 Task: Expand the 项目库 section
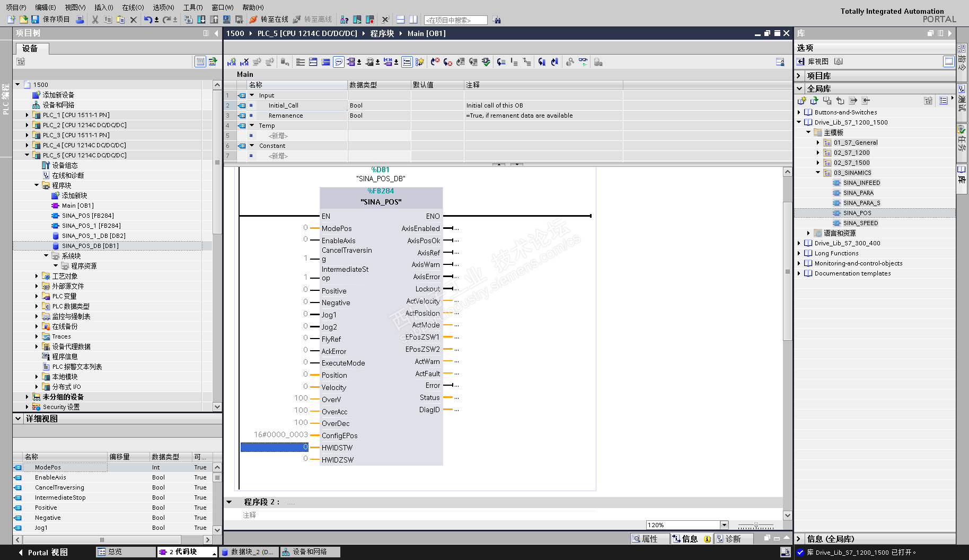(798, 76)
